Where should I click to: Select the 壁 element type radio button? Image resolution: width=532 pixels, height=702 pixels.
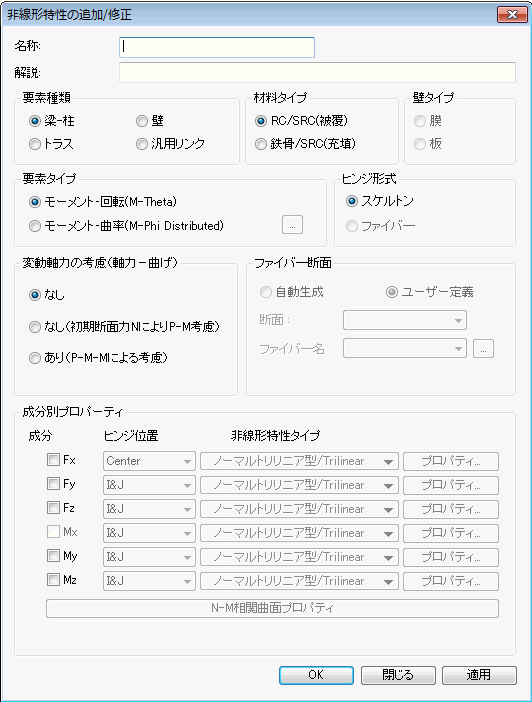(x=142, y=121)
